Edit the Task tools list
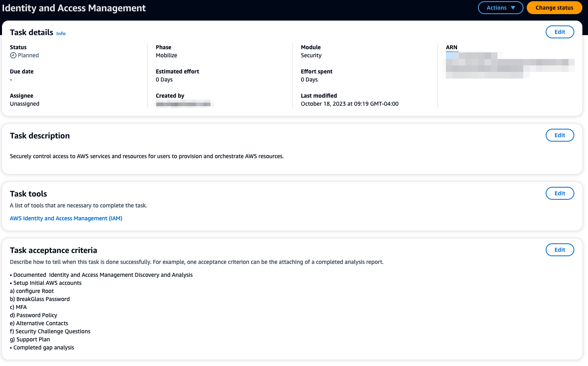 [x=560, y=193]
